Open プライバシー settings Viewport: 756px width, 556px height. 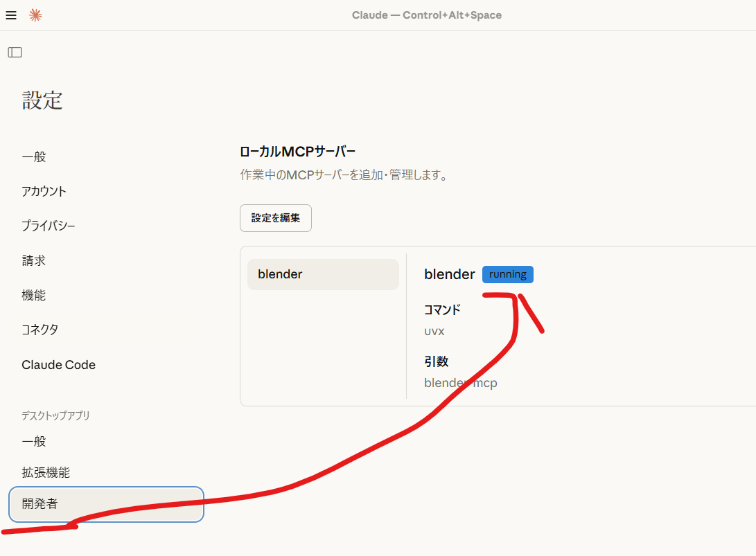pyautogui.click(x=49, y=226)
